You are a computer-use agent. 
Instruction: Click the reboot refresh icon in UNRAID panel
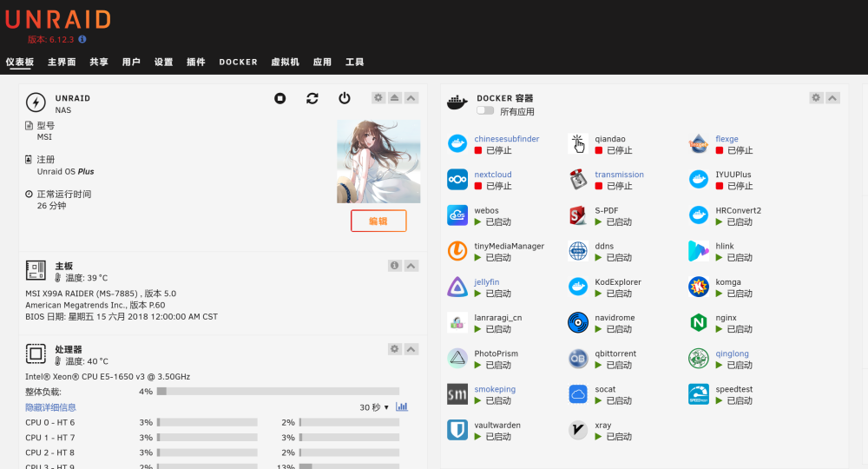click(312, 98)
